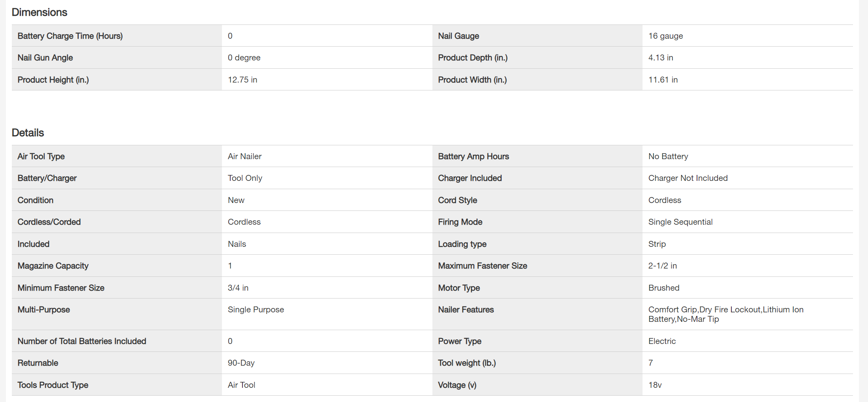Click the Firing Mode value "Single Sequential"
The image size is (868, 402).
pyautogui.click(x=680, y=222)
